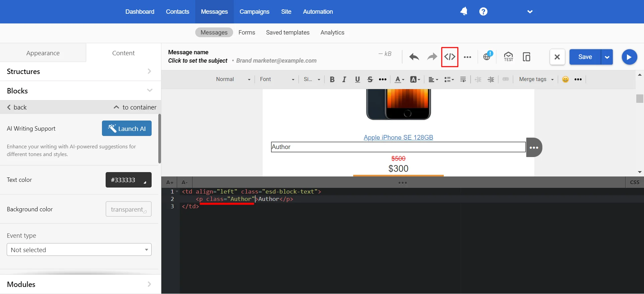
Task: Open the Contacts menu
Action: point(177,12)
